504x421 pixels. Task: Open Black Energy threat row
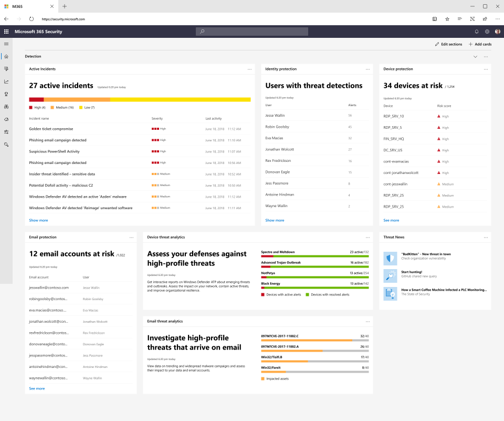(315, 285)
